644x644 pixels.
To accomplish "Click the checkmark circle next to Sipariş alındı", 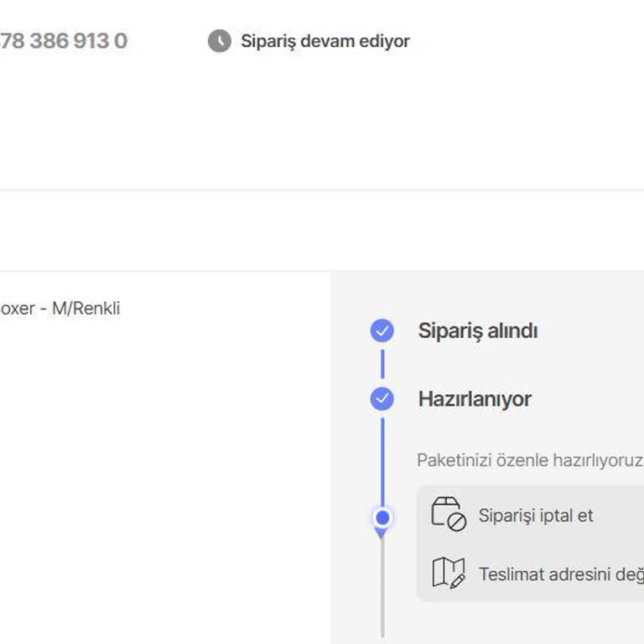I will point(382,330).
